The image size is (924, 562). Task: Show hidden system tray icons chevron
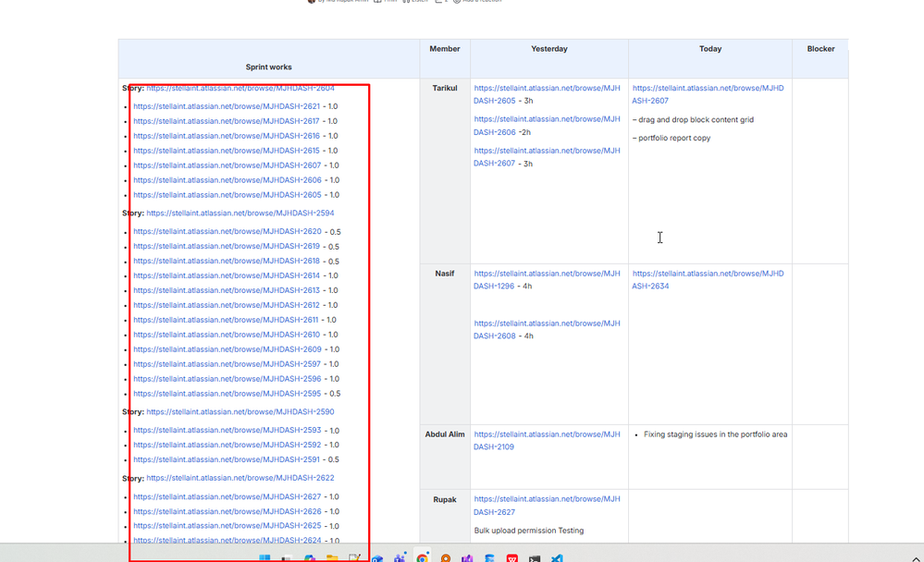(x=916, y=558)
